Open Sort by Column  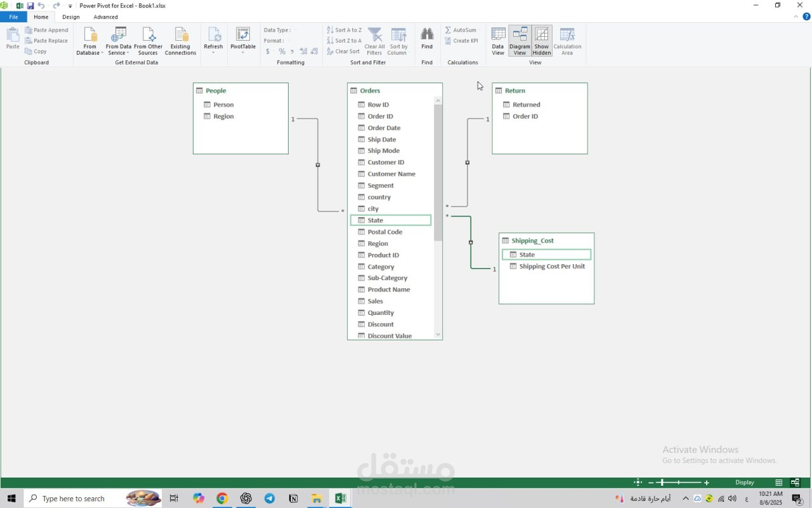tap(398, 41)
